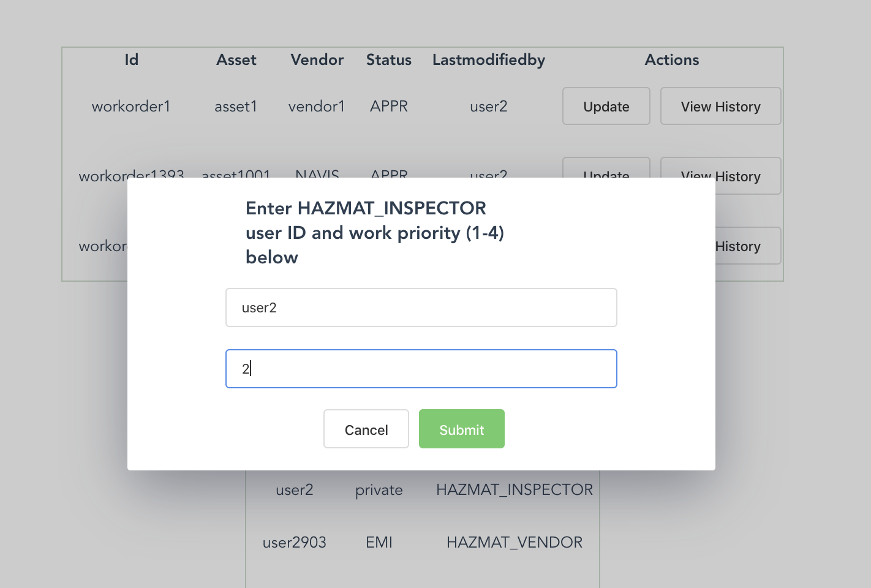
Task: Click the green Submit button
Action: [x=461, y=429]
